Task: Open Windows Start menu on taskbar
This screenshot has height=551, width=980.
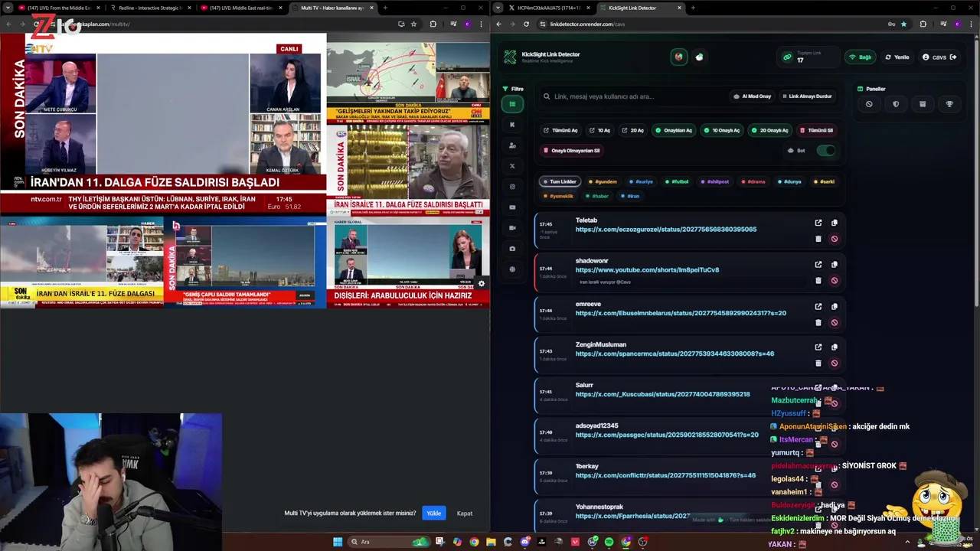Action: tap(338, 542)
